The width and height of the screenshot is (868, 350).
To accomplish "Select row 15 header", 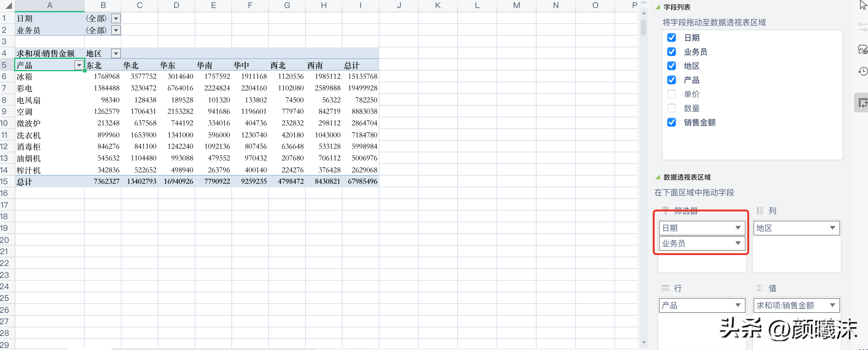I will coord(7,181).
